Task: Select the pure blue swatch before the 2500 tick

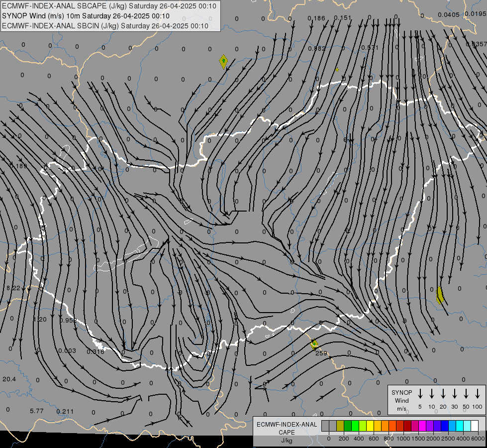Action: pos(444,426)
